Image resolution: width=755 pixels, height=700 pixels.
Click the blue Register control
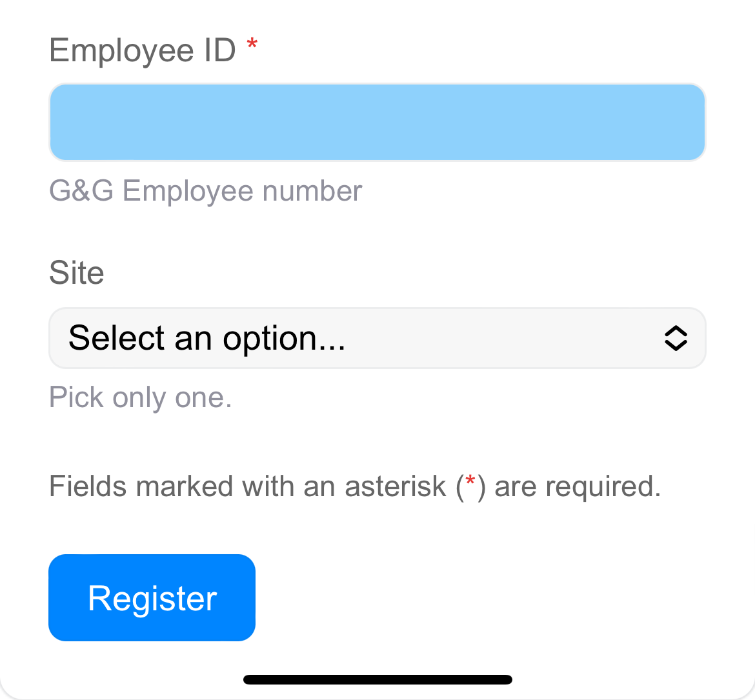point(152,597)
